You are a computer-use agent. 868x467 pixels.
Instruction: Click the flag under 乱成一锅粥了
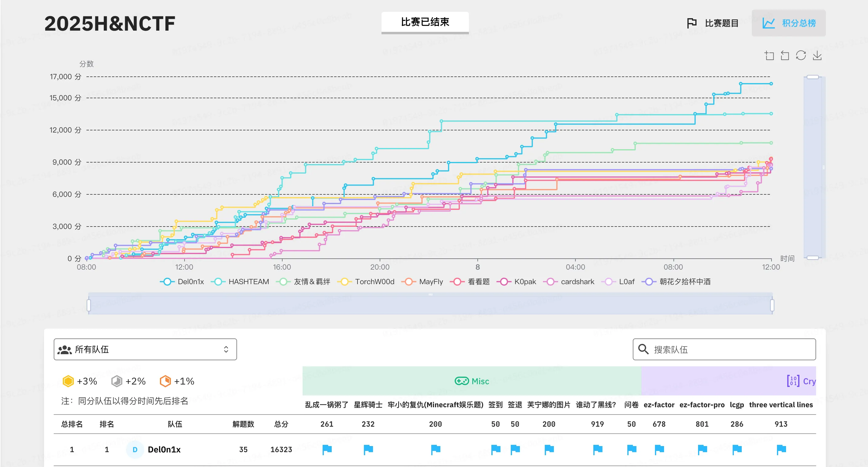coord(327,449)
